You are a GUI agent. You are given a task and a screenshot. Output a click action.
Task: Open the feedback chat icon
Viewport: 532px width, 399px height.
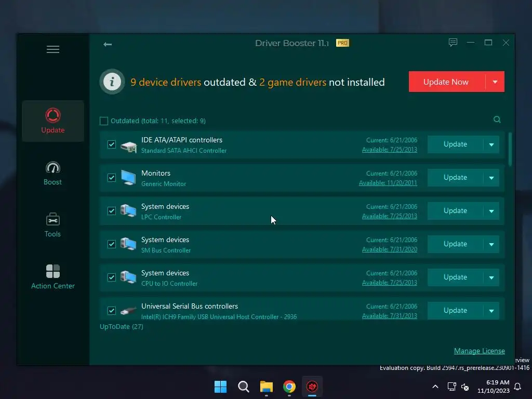click(453, 43)
